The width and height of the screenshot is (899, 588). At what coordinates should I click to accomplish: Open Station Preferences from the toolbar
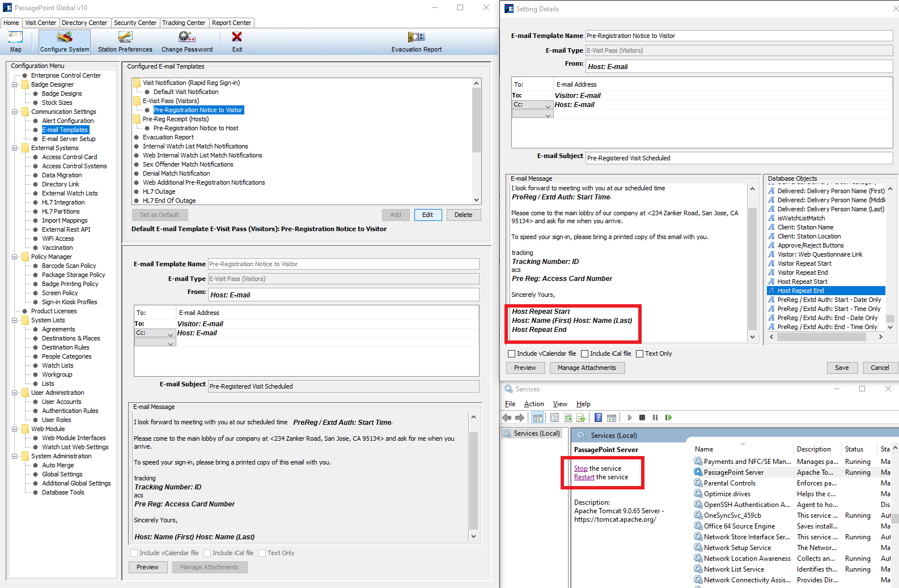(x=125, y=37)
